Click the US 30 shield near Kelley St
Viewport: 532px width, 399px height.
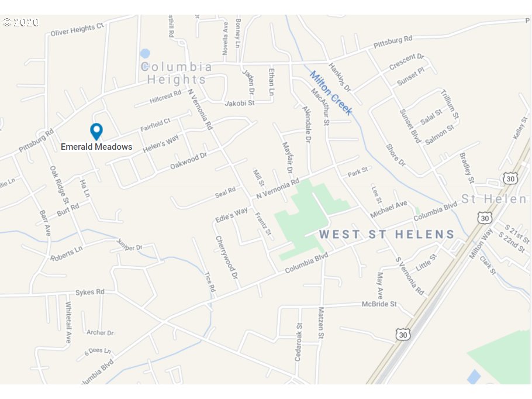[x=510, y=178]
